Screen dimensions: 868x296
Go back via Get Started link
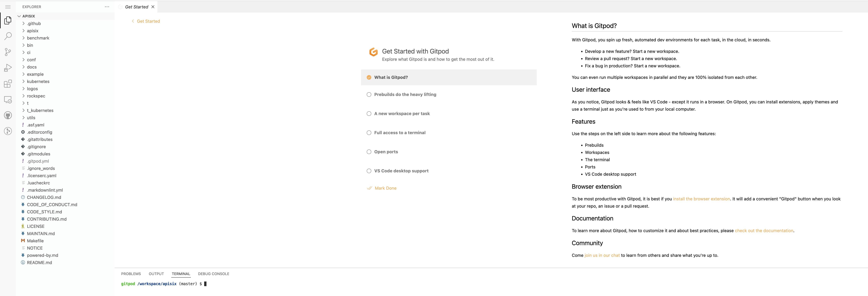pyautogui.click(x=148, y=21)
